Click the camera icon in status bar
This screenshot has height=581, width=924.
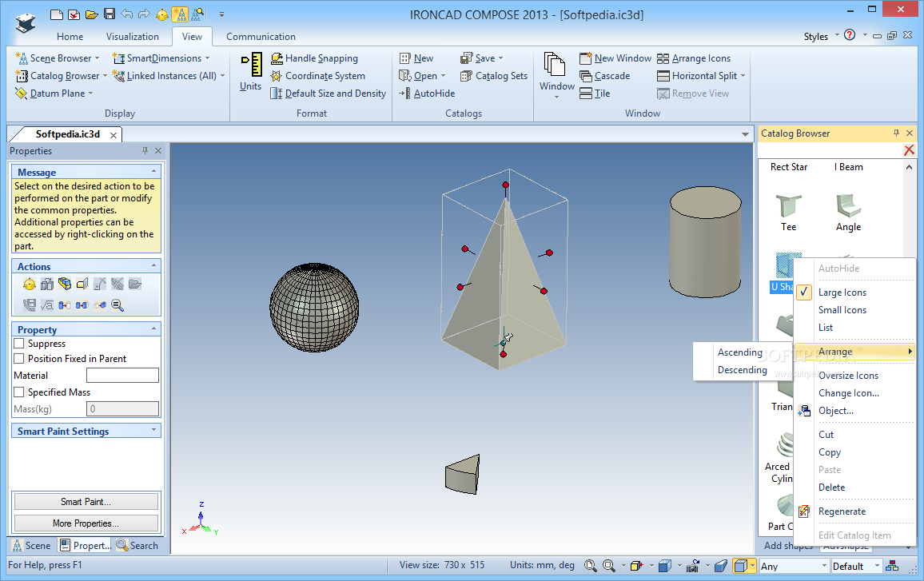tap(693, 566)
